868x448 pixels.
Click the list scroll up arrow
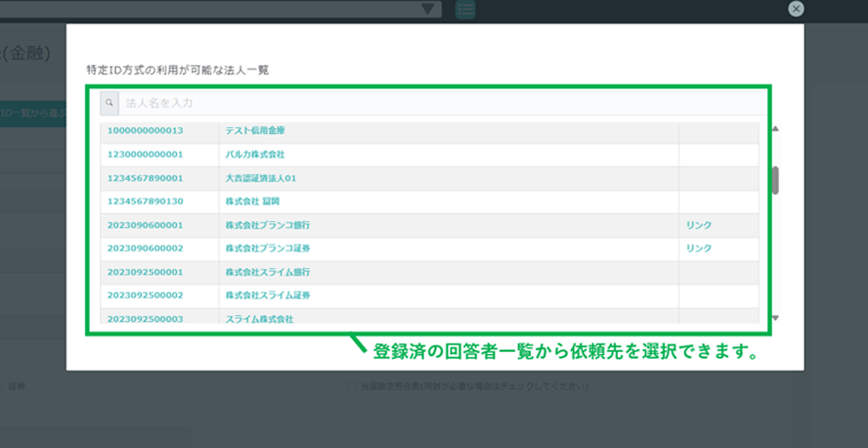click(775, 129)
